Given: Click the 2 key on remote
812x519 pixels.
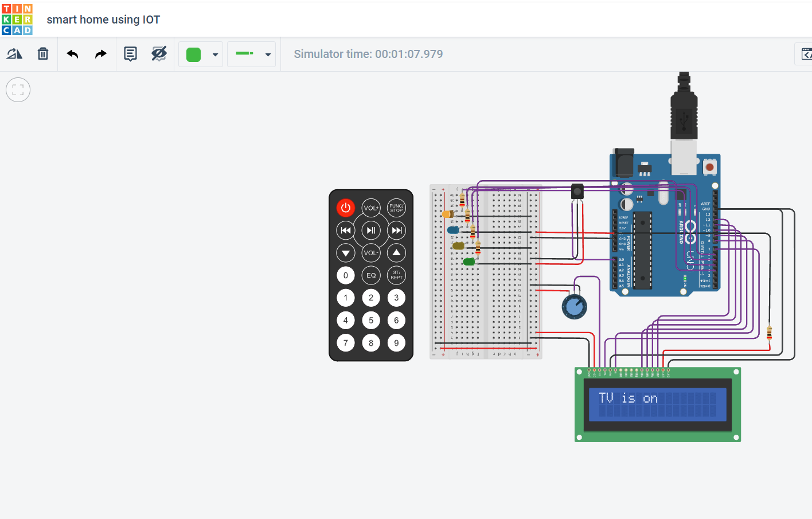Looking at the screenshot, I should (371, 298).
